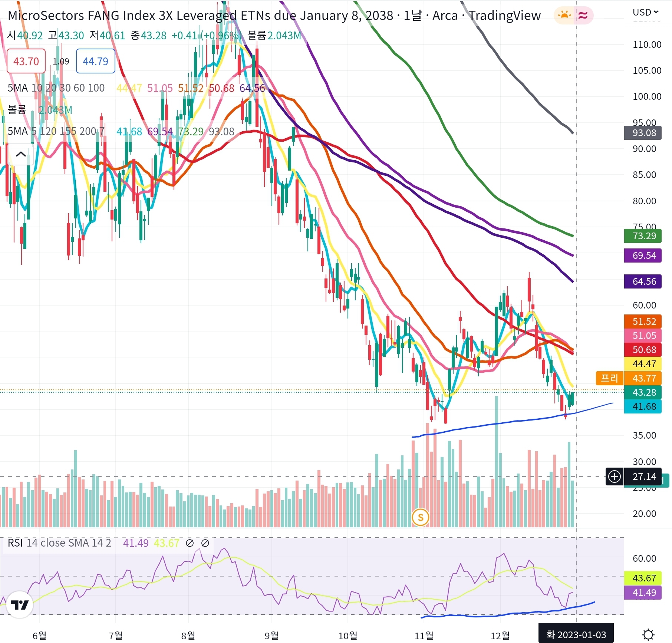Click the 110.00 price scale label
This screenshot has height=643, width=672.
(647, 44)
